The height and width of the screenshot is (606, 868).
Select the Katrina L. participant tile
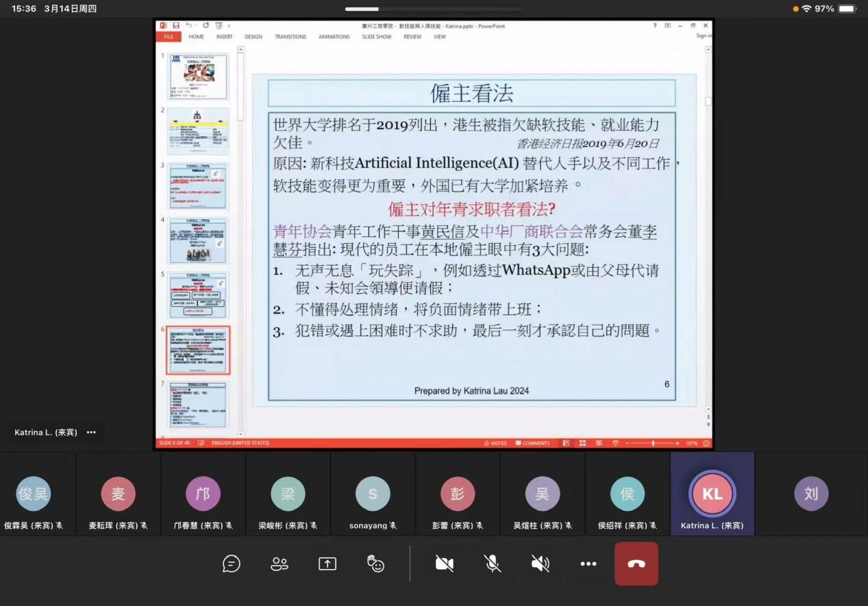coord(712,494)
